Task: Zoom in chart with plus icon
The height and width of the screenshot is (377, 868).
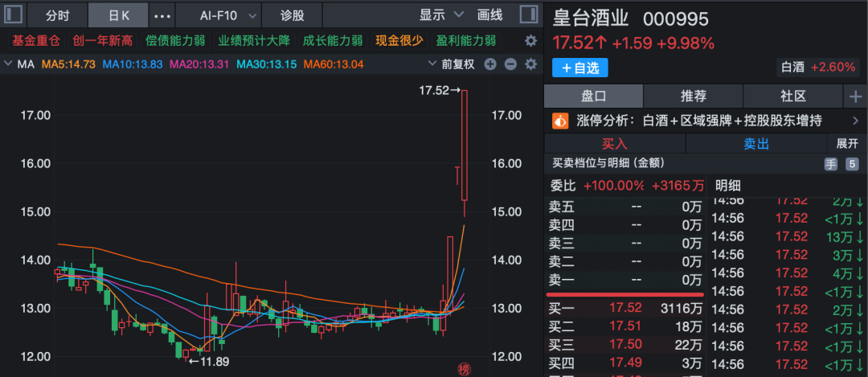Action: pos(490,64)
